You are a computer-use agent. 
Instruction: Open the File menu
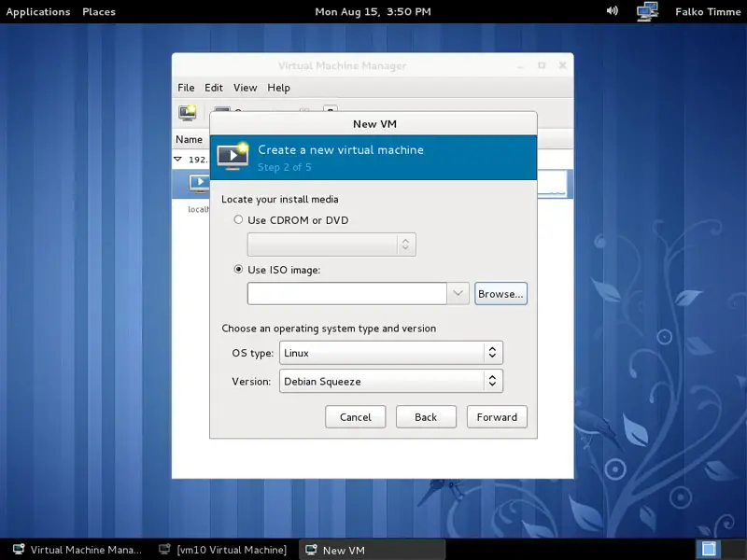coord(186,88)
